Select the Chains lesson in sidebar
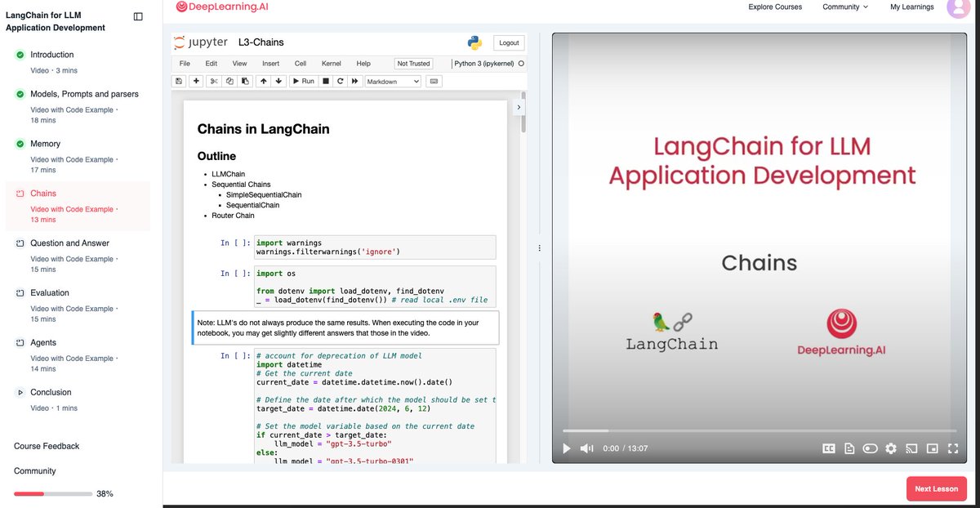This screenshot has height=508, width=980. (x=78, y=206)
